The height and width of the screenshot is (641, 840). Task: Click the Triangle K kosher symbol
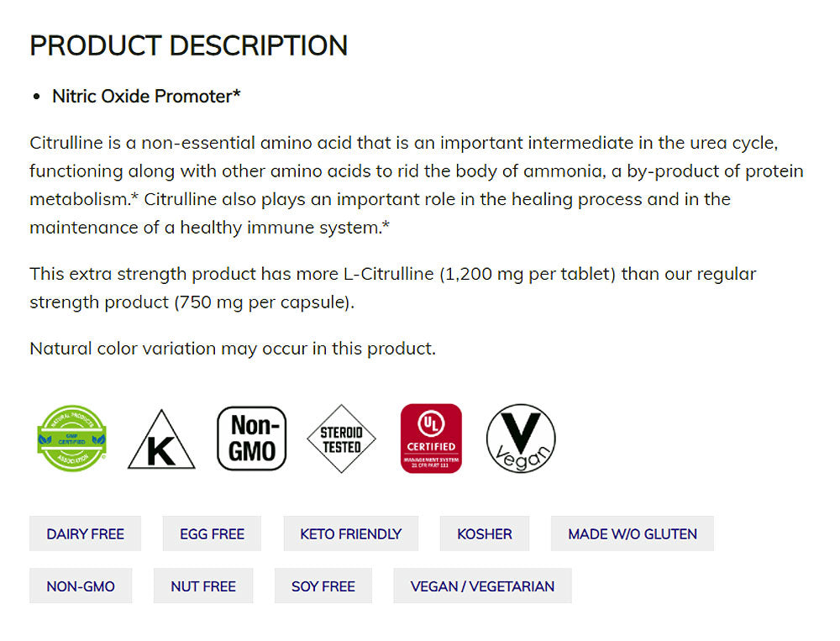click(161, 441)
